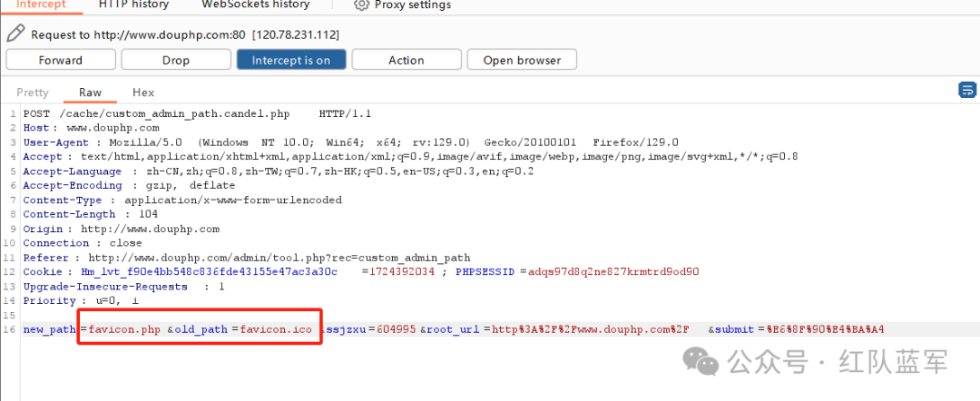Click the pencil edit icon beside Request to
This screenshot has height=401, width=980.
[16, 33]
